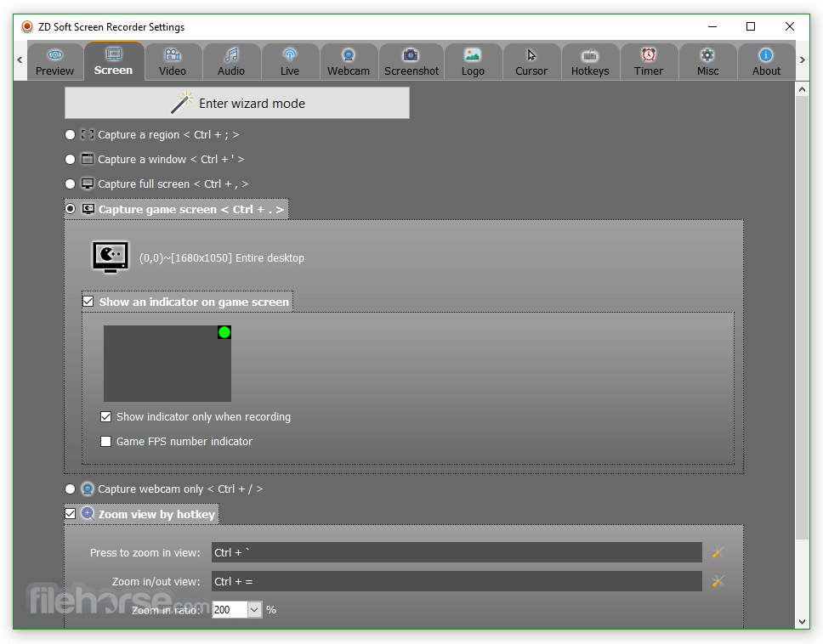Click the indicator position preview area

coord(167,364)
